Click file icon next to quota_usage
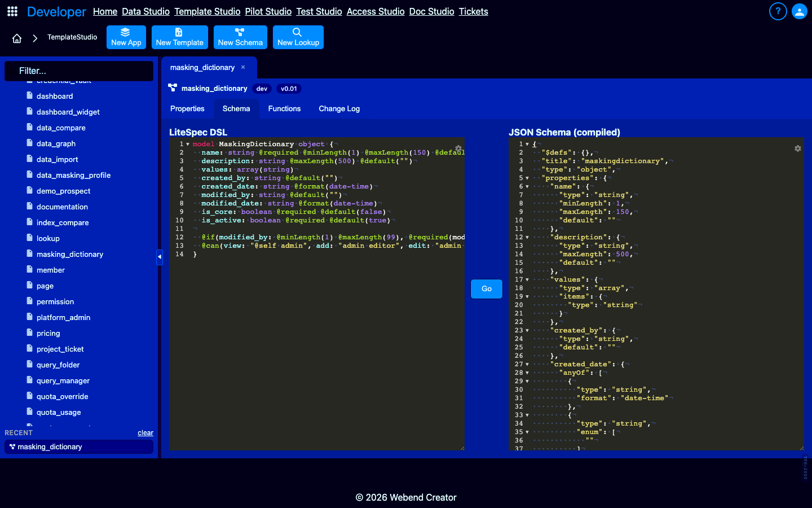This screenshot has height=508, width=812. coord(29,412)
